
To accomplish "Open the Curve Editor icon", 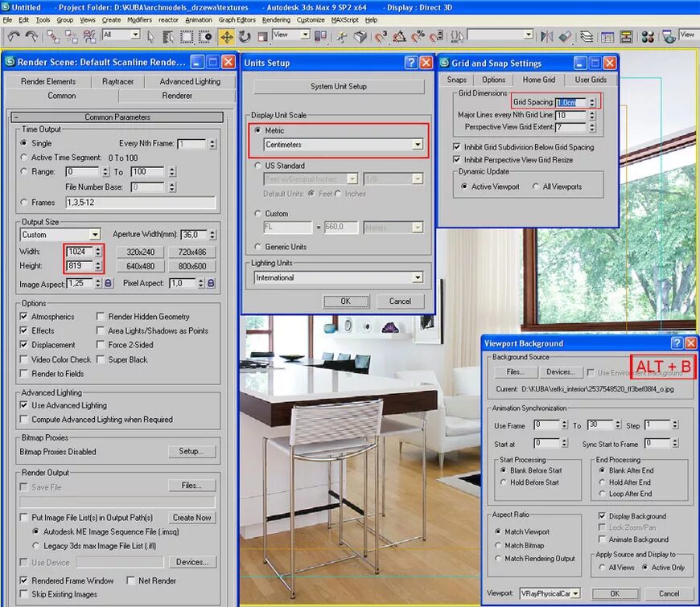I will 607,36.
